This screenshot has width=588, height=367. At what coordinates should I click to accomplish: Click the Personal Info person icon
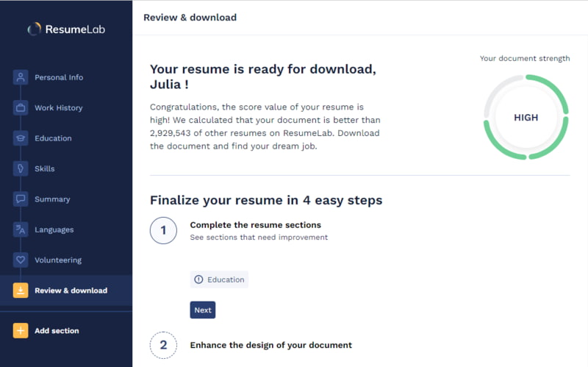(21, 77)
